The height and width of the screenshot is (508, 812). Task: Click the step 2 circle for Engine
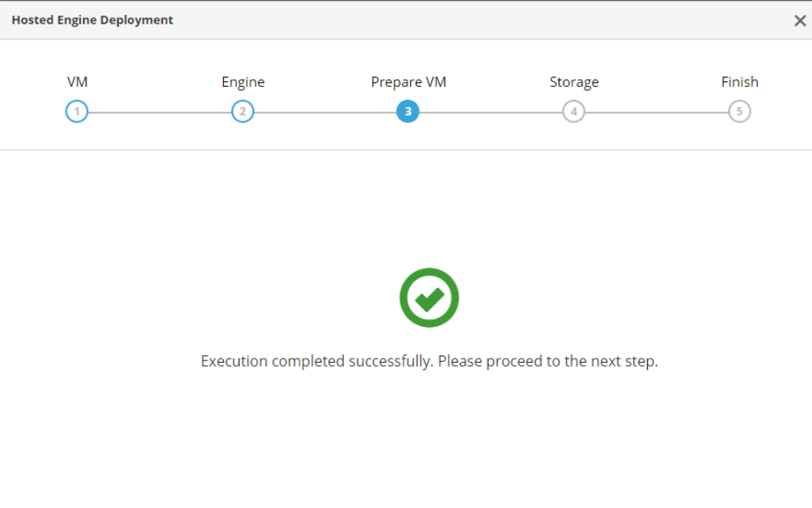[x=243, y=112]
